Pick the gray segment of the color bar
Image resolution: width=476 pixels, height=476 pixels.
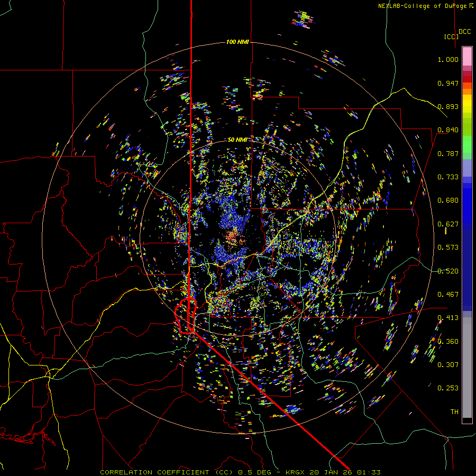(467, 368)
